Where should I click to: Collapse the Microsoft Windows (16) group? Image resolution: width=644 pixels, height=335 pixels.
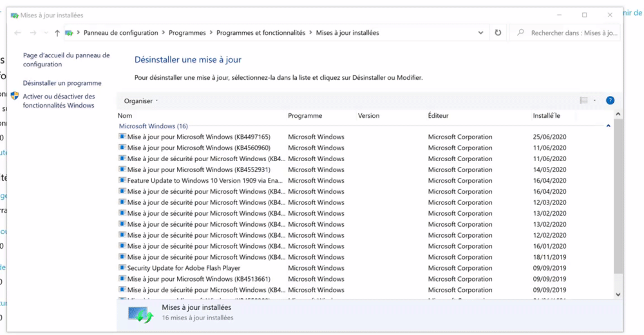[609, 126]
